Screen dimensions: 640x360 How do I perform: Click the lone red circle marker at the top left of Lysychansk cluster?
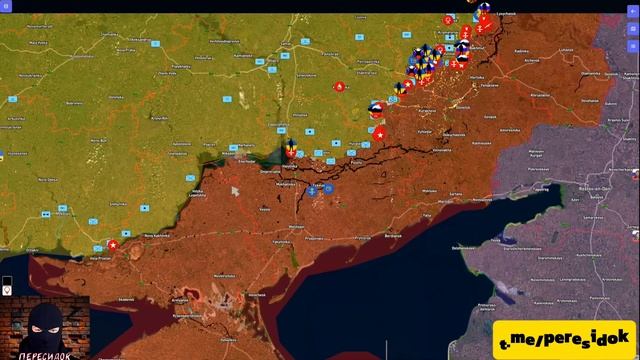[x=448, y=20]
